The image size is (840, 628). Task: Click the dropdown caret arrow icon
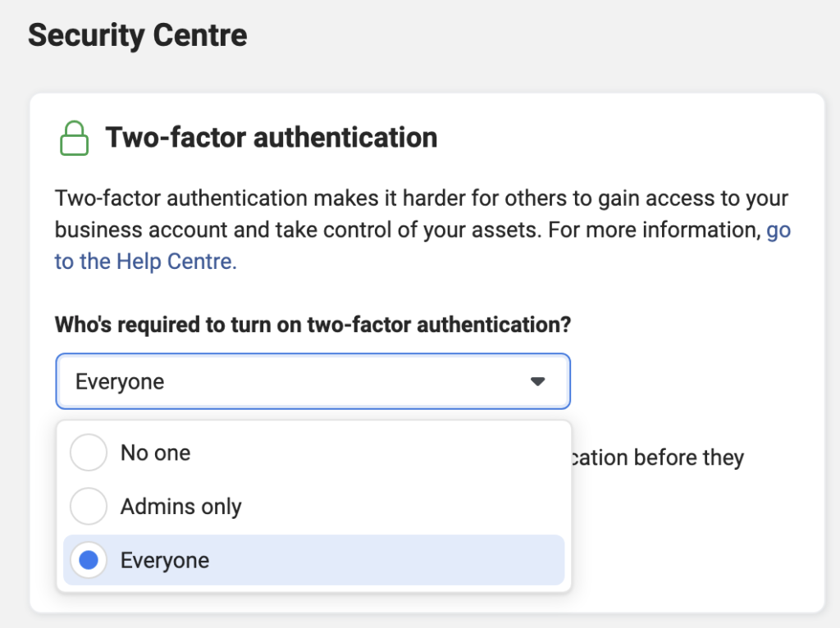pos(537,381)
